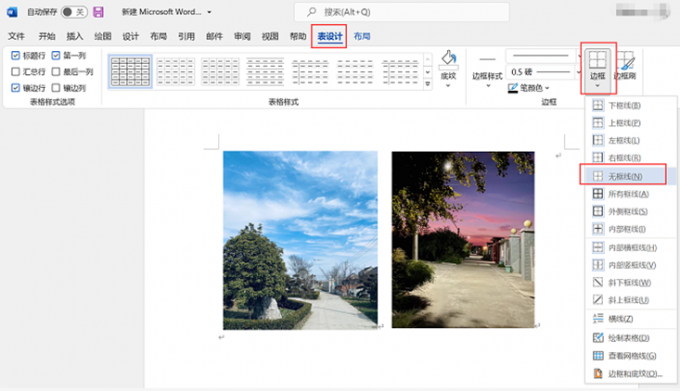Open the 0.5 磅 line weight dropdown
Screen dimensions: 680x391
click(579, 72)
